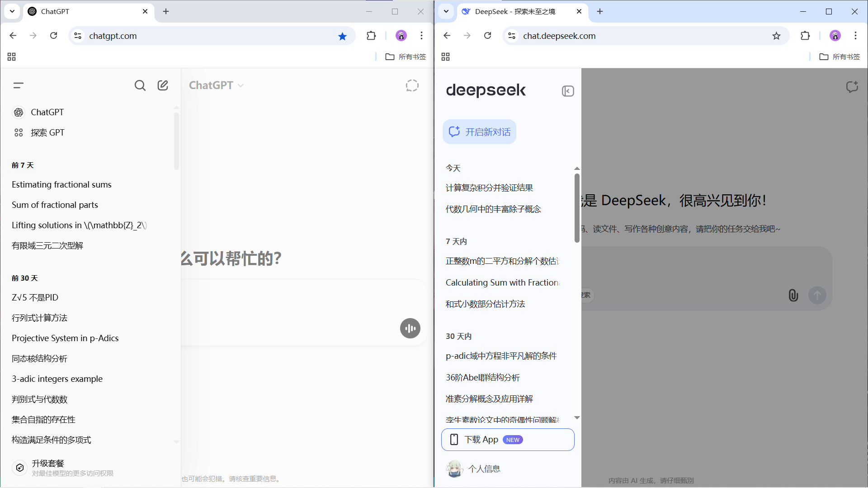This screenshot has width=868, height=488.
Task: Start a new chat with the compose icon
Action: [x=163, y=85]
